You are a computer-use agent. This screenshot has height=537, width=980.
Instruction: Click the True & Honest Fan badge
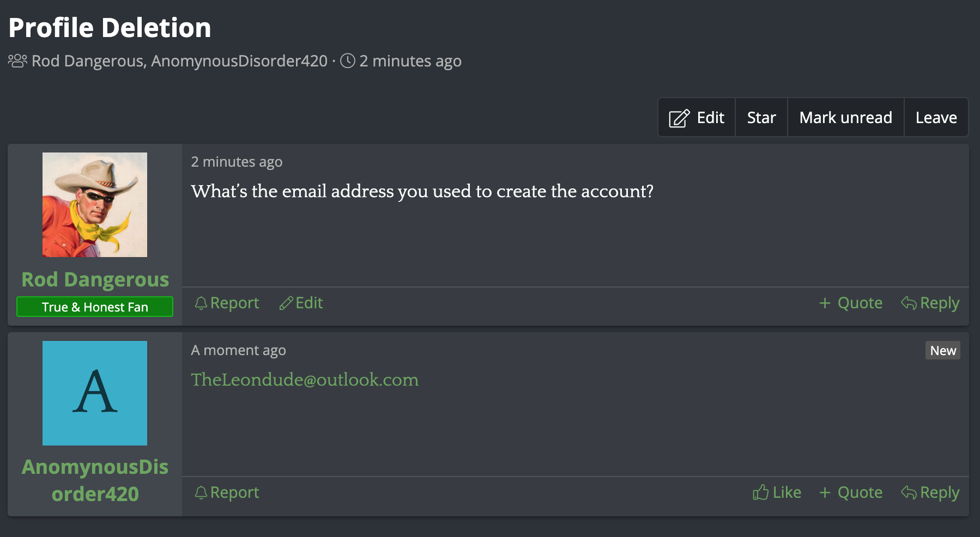[95, 307]
